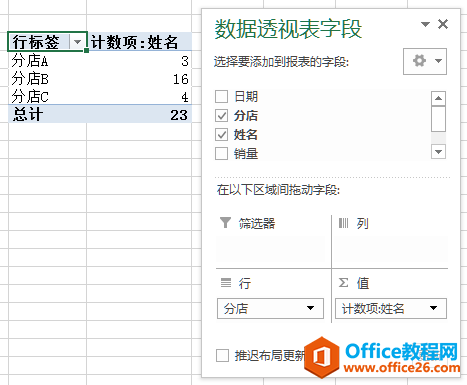
Task: Uncheck the 姓名 field checkbox
Action: (221, 135)
